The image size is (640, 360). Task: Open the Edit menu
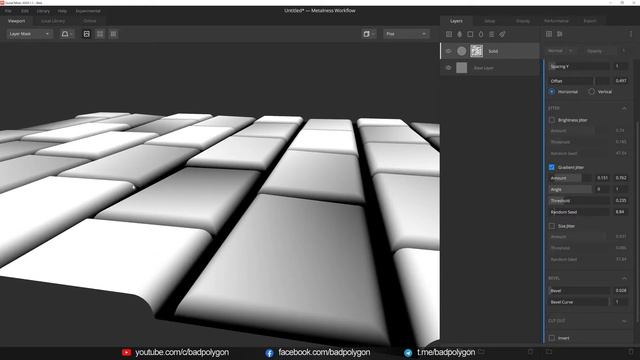click(x=25, y=11)
